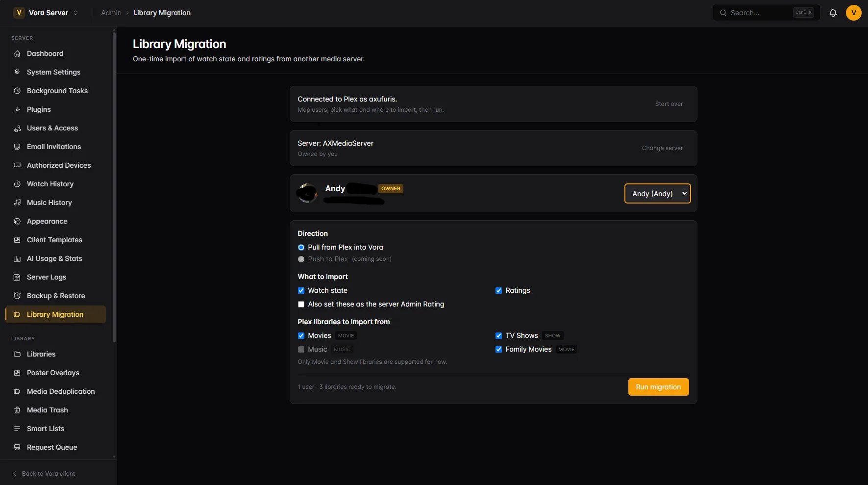This screenshot has height=485, width=868.
Task: Click the Change server link
Action: [x=662, y=148]
